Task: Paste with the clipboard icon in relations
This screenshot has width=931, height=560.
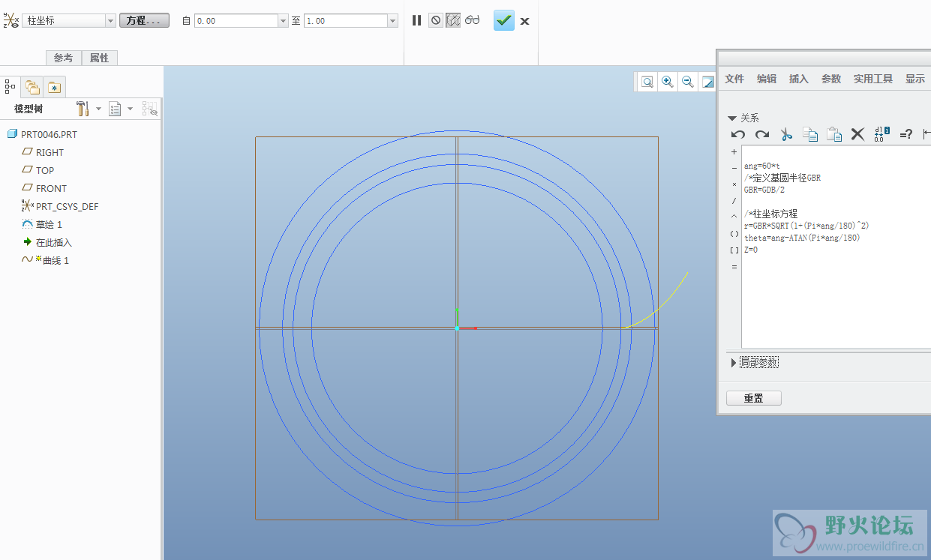Action: 833,134
